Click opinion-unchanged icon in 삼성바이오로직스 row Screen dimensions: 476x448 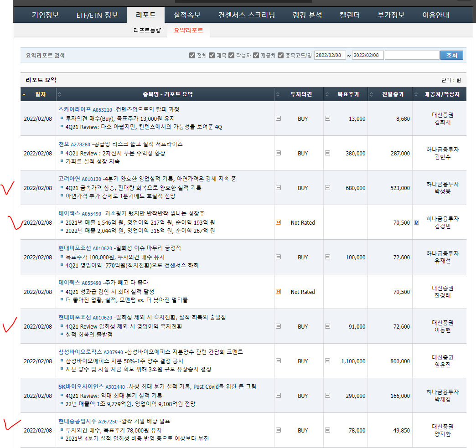[x=279, y=360]
